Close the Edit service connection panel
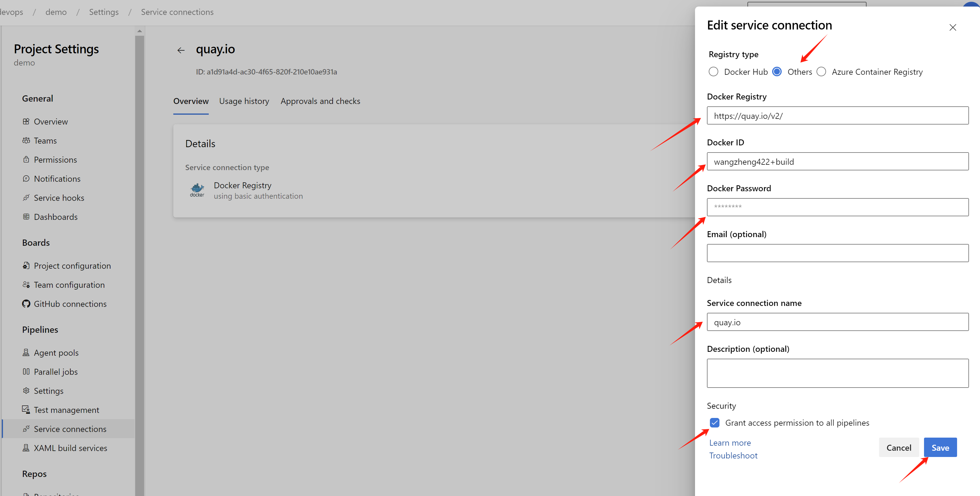 tap(952, 27)
